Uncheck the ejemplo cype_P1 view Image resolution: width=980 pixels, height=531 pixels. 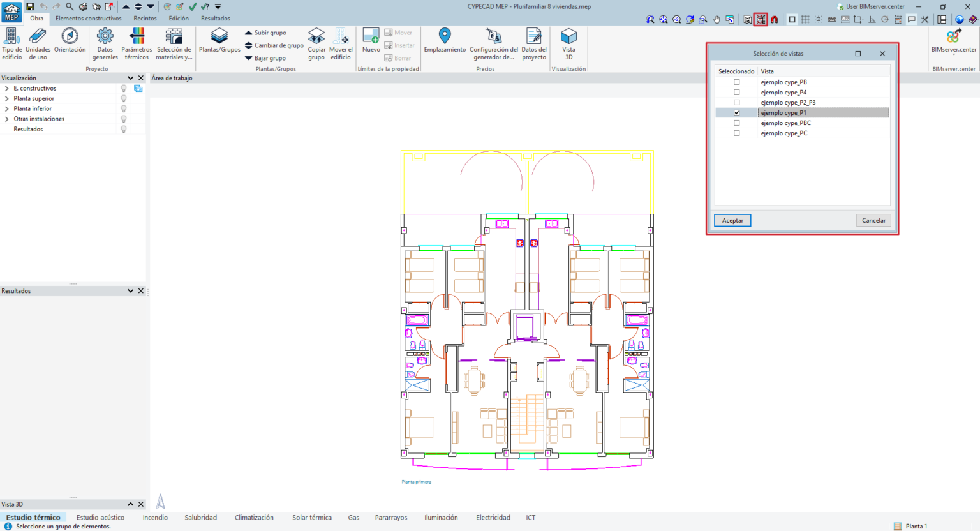(737, 112)
